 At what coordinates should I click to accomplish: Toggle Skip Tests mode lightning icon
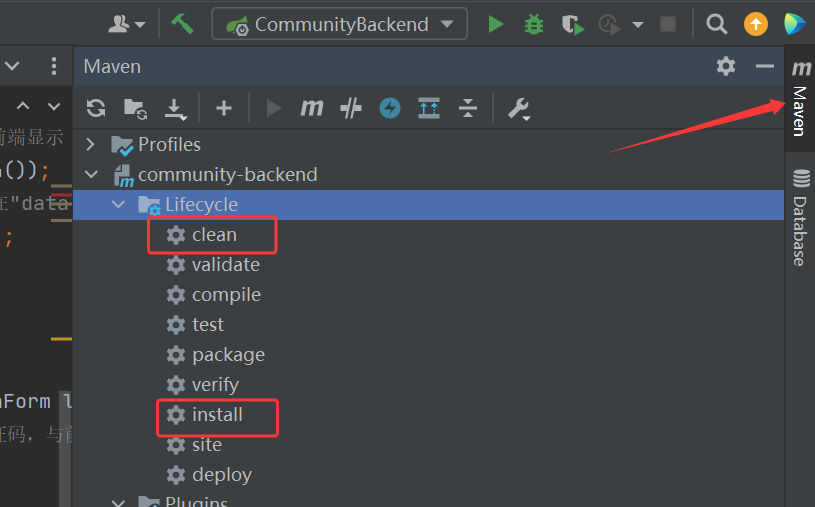coord(390,108)
